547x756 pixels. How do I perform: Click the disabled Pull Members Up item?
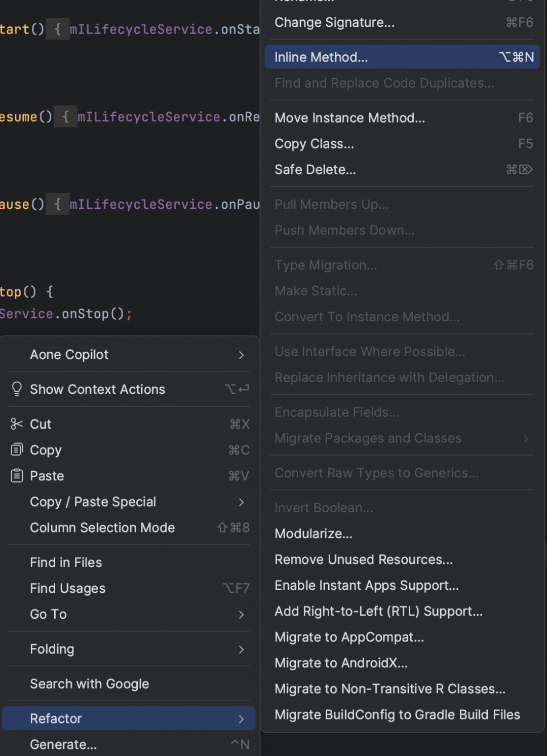(402, 204)
